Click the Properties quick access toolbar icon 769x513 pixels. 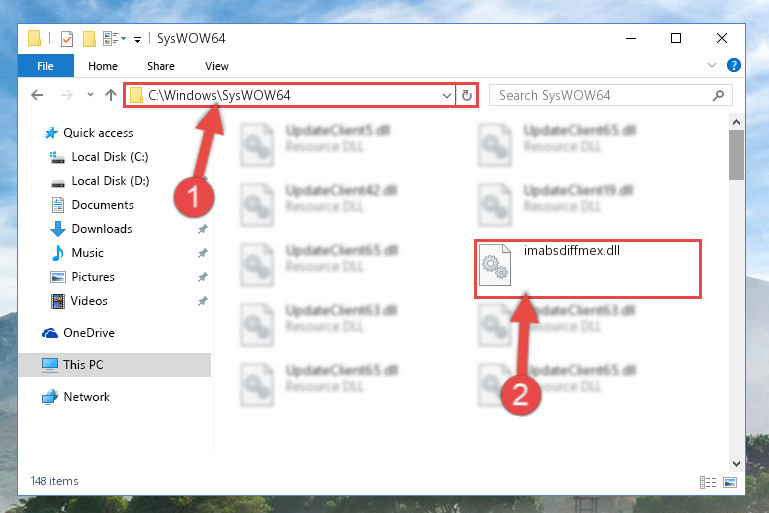(67, 38)
